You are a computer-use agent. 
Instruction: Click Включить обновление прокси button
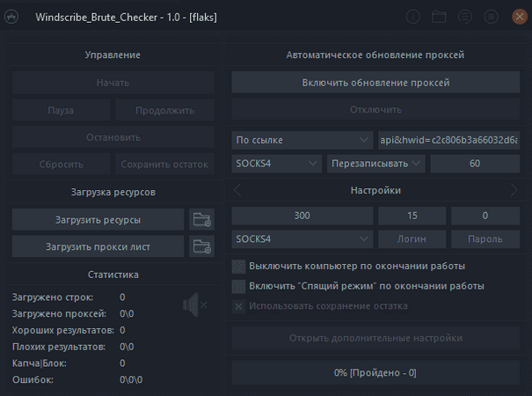[x=375, y=82]
